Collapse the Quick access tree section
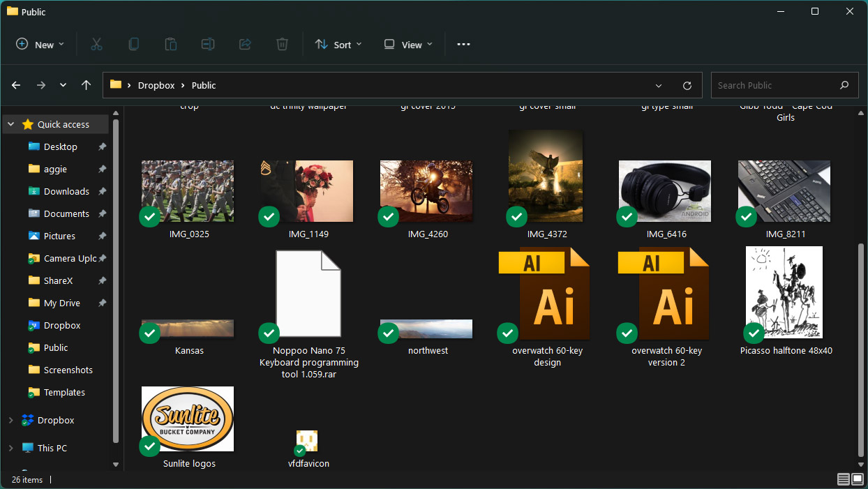 click(11, 124)
